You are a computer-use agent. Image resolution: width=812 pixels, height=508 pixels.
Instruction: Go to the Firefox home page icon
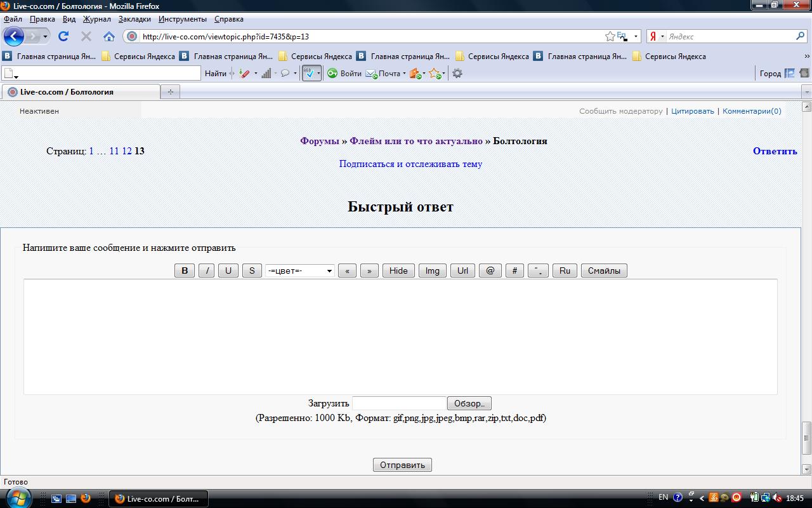pos(109,36)
